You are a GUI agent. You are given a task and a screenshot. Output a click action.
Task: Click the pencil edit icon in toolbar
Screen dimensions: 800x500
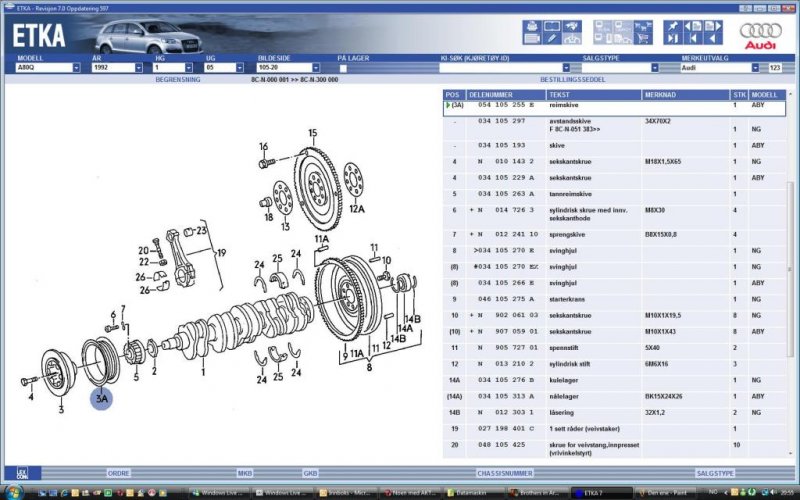coord(551,40)
